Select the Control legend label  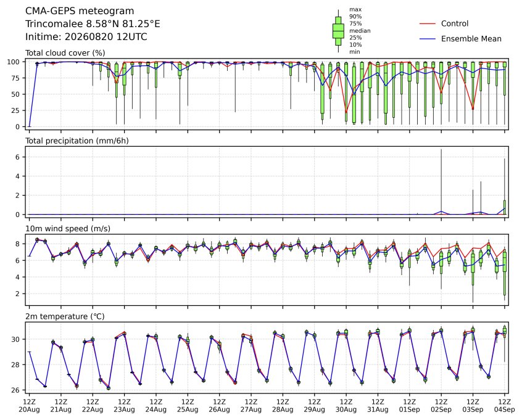point(454,23)
